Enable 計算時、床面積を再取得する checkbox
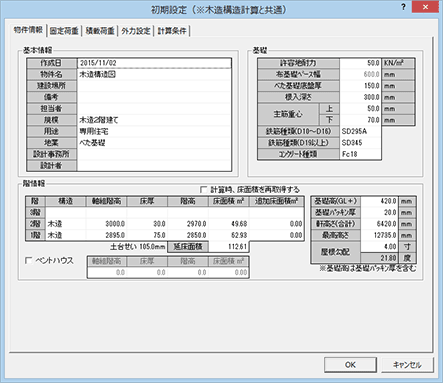Viewport: 443px width, 383px height. pyautogui.click(x=203, y=190)
